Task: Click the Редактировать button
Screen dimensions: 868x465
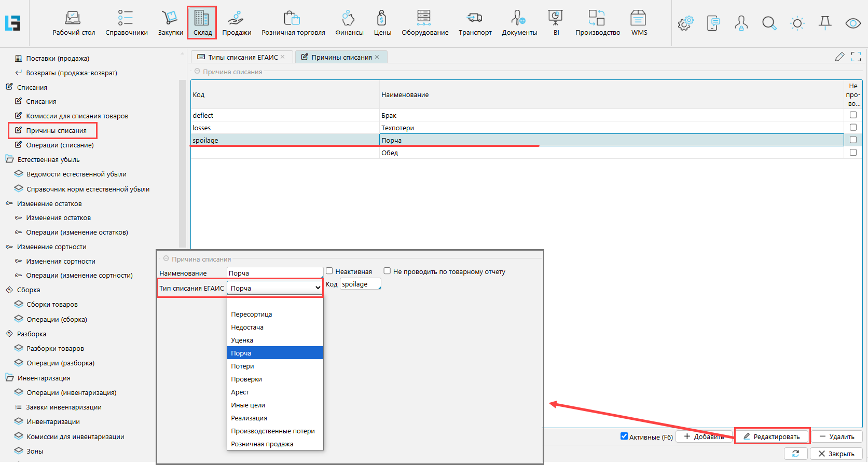Action: tap(771, 436)
